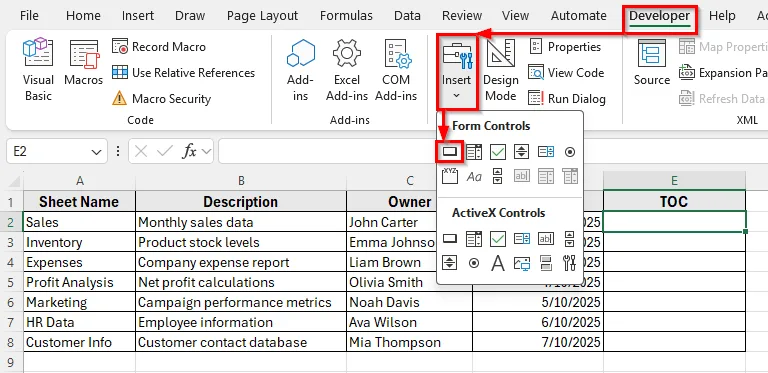
Task: Select cell with Mia Thompson
Action: point(409,342)
